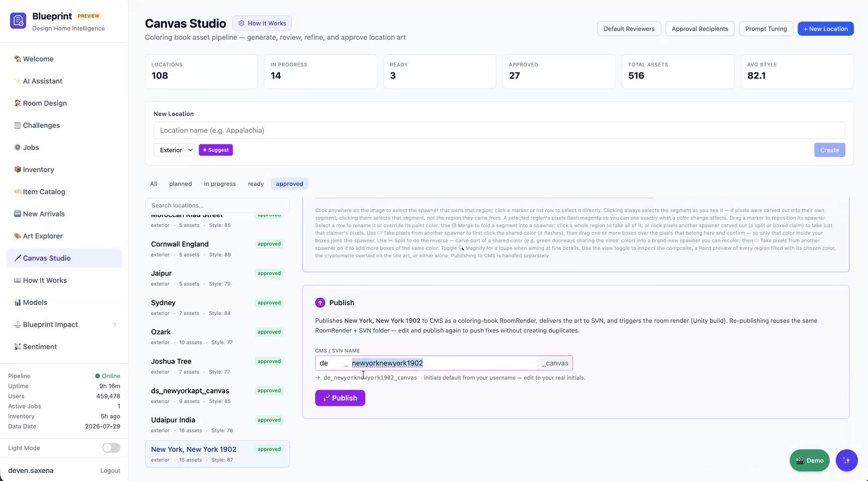Click the Art Explorer palette icon
The height and width of the screenshot is (481, 868).
pos(18,236)
